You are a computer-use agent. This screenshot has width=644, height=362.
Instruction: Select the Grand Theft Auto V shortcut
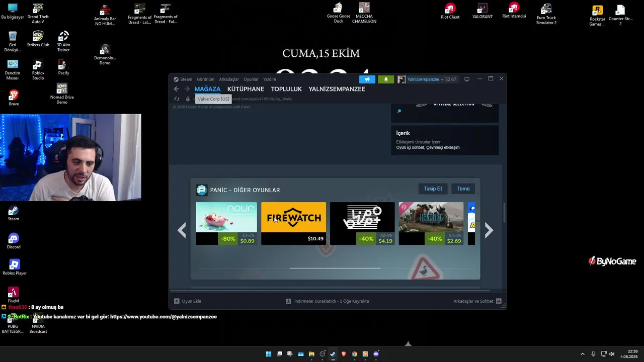click(38, 13)
